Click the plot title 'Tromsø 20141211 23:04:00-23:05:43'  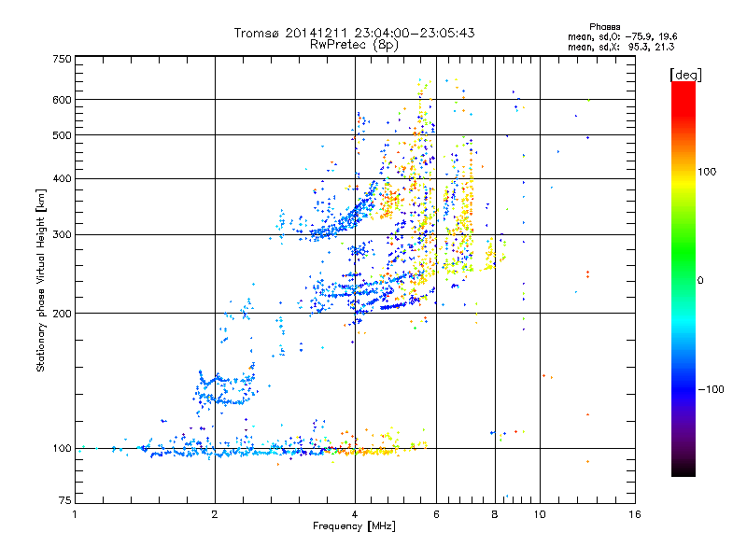pos(354,33)
